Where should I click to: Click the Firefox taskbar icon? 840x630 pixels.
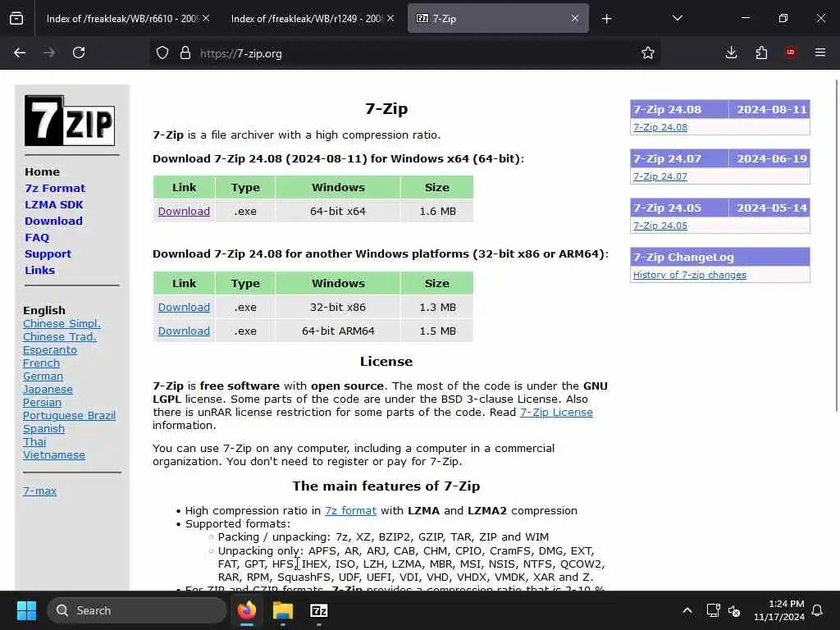pyautogui.click(x=247, y=610)
